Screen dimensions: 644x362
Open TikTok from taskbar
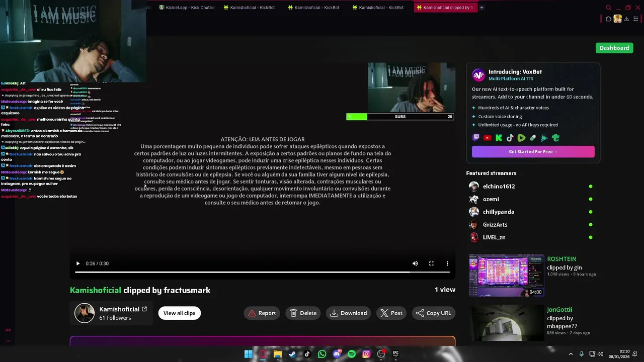[307, 354]
